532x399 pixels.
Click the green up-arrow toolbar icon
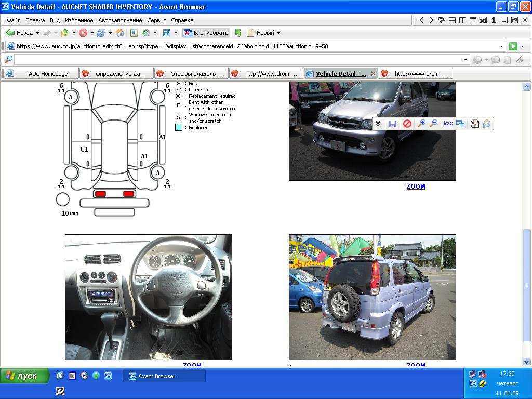pyautogui.click(x=64, y=33)
